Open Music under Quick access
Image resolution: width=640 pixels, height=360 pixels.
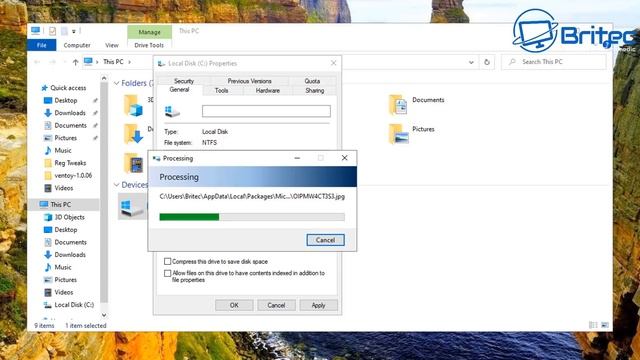pos(58,151)
